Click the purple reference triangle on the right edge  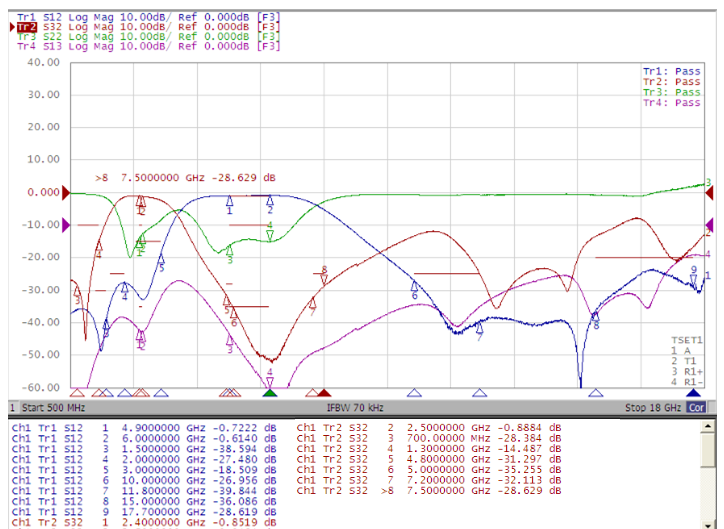(x=710, y=225)
